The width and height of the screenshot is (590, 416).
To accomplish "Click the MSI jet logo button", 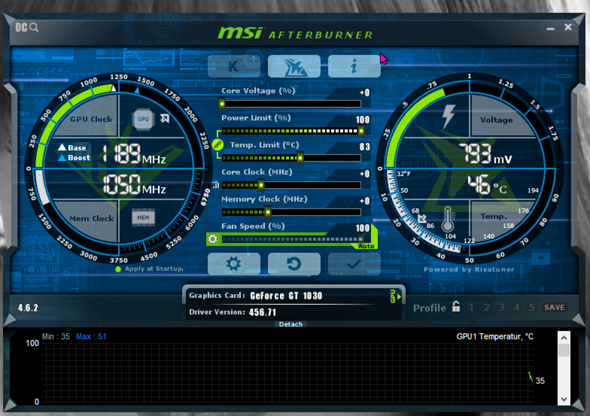I will click(x=294, y=66).
